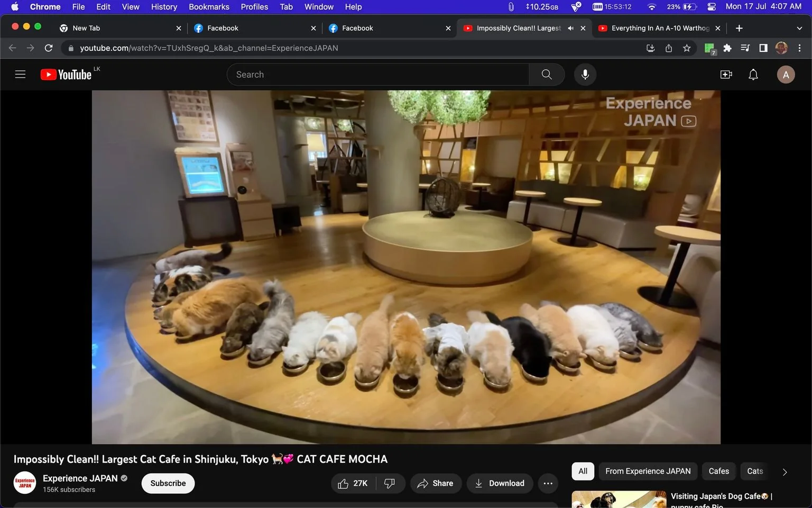Open macOS Control Center icon
This screenshot has height=508, width=812.
click(712, 7)
